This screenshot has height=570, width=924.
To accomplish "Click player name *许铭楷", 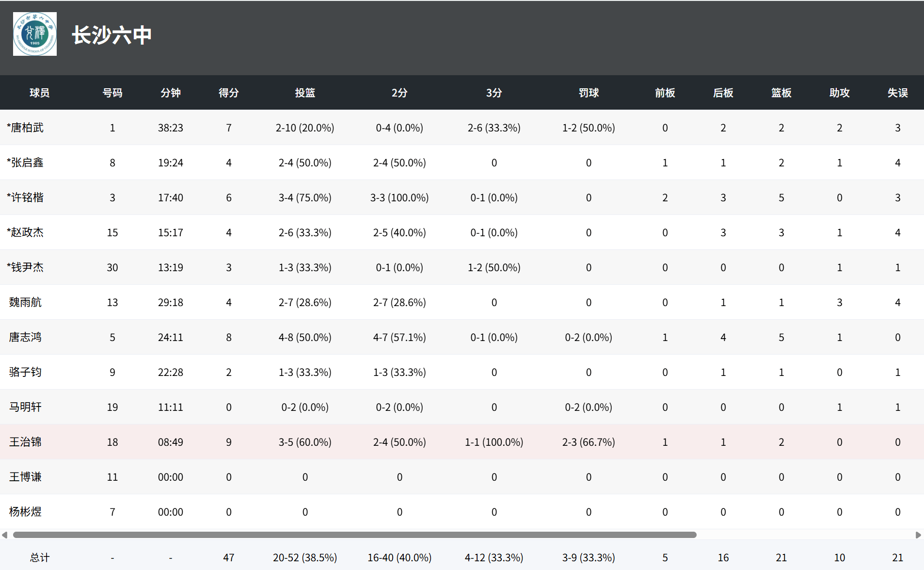I will pyautogui.click(x=25, y=197).
